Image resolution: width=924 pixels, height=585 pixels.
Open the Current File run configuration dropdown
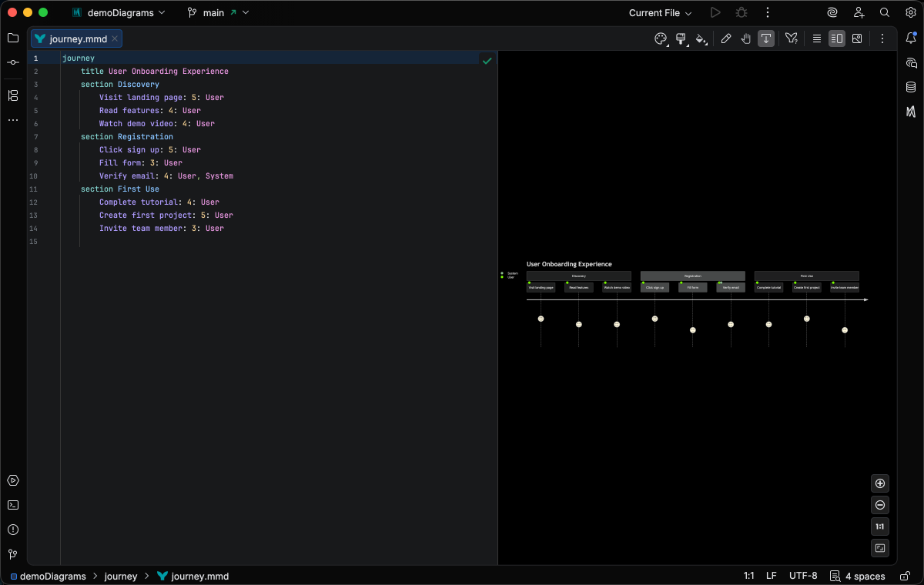[660, 12]
